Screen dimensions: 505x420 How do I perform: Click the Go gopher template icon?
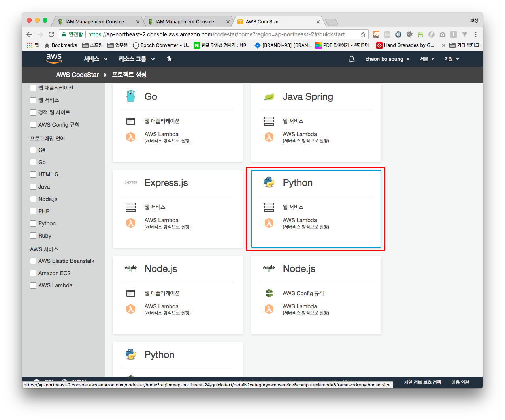[x=131, y=96]
